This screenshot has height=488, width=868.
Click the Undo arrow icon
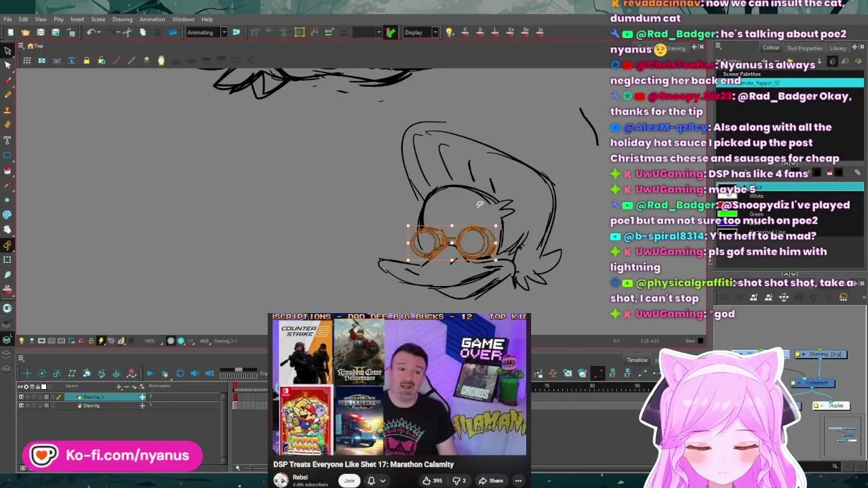click(91, 33)
